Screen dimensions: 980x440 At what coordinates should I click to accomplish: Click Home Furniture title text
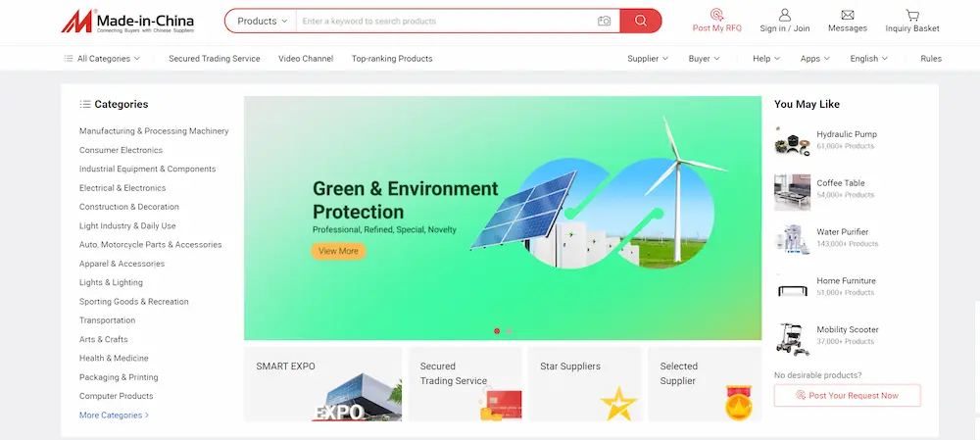point(847,280)
